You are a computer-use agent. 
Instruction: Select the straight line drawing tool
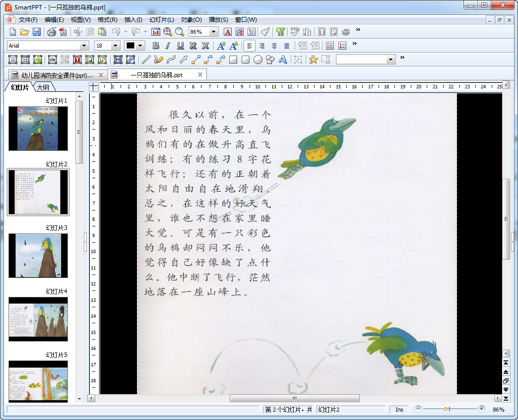coord(146,60)
